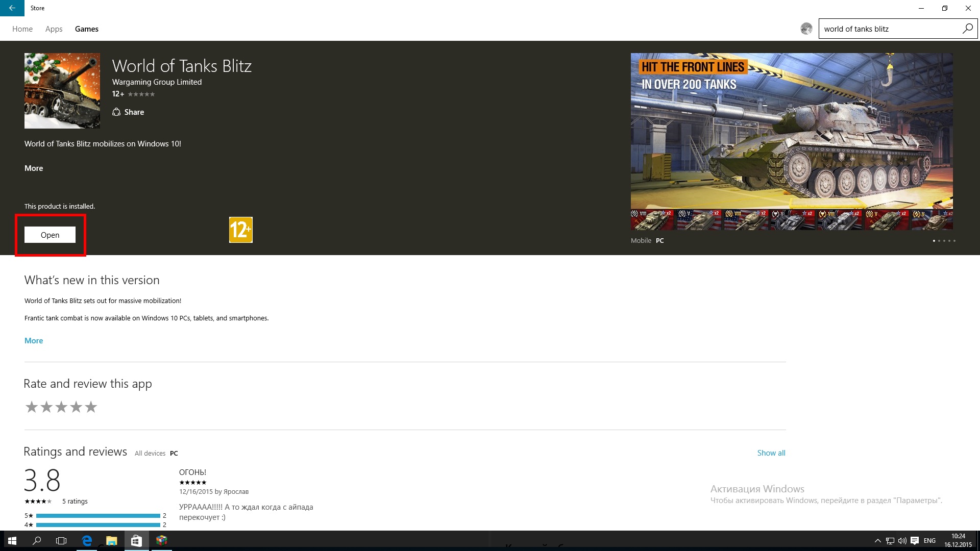Click the review's five-star rating
The height and width of the screenshot is (551, 980).
pos(193,483)
